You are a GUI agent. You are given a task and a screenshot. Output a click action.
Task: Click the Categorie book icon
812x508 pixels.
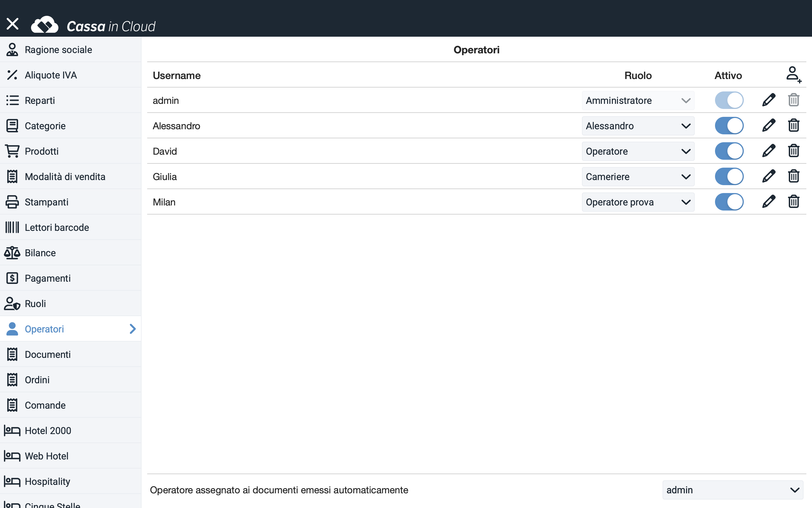(x=12, y=126)
